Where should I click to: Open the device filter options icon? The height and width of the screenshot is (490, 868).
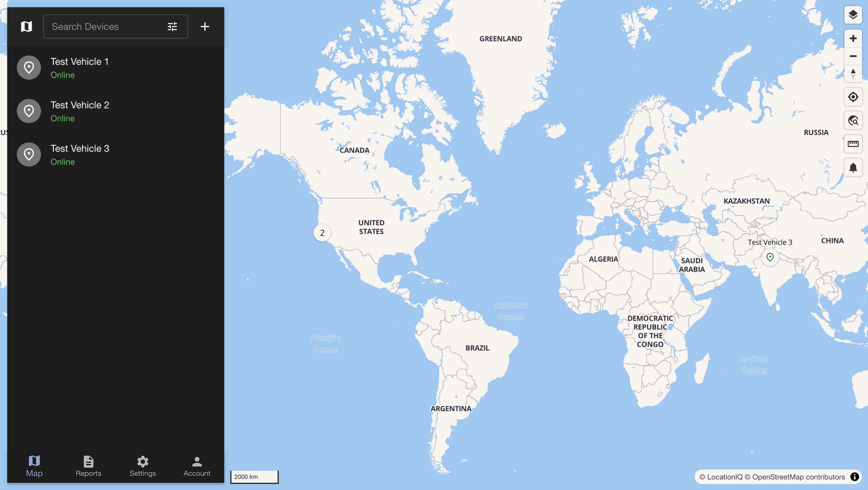pyautogui.click(x=172, y=27)
